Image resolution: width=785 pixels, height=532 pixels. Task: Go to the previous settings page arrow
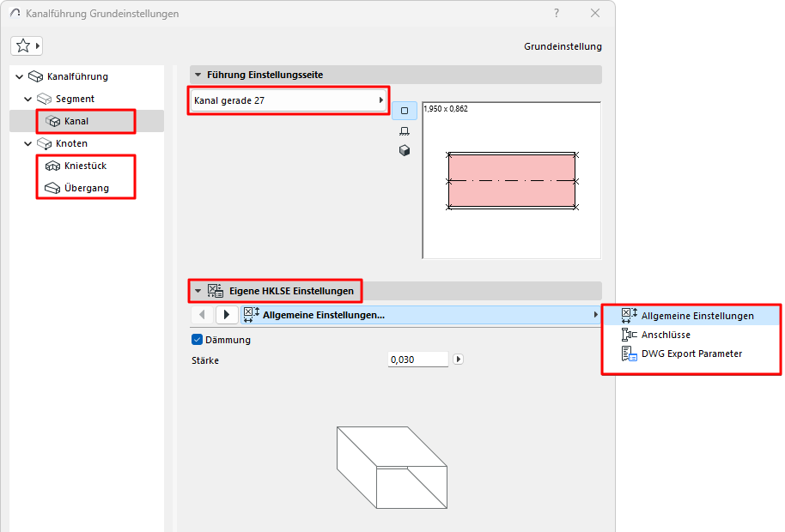coord(202,315)
